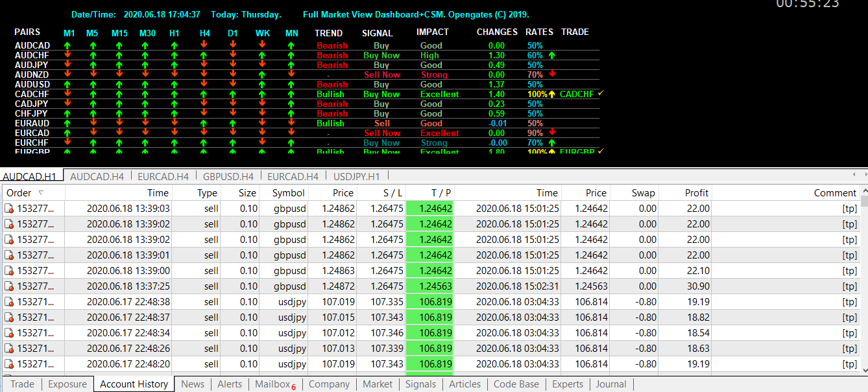The width and height of the screenshot is (868, 392).
Task: Click the EURAUD pair name in the dashboard
Action: click(32, 123)
